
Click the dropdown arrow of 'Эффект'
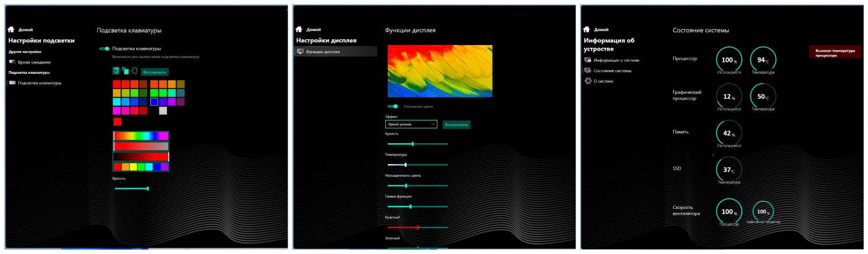(433, 124)
